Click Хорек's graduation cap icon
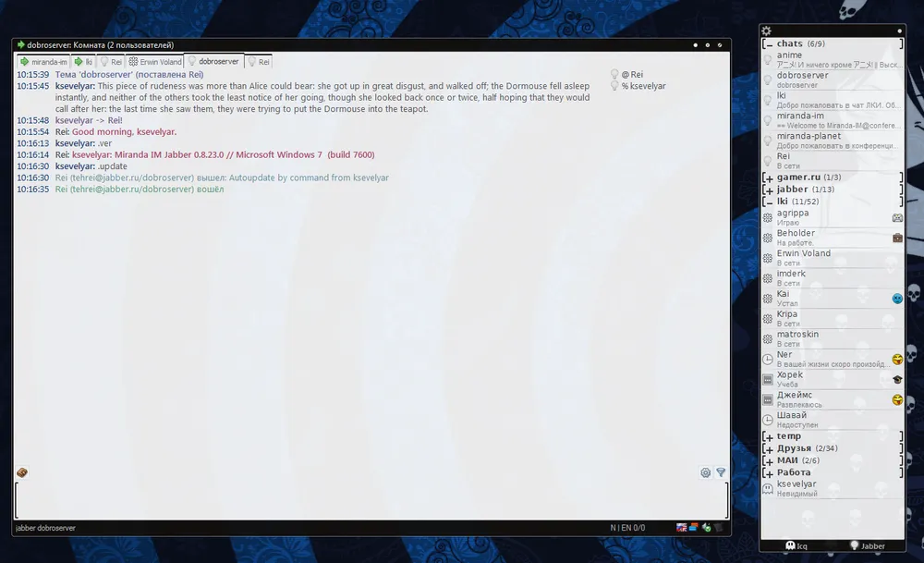 click(x=897, y=379)
